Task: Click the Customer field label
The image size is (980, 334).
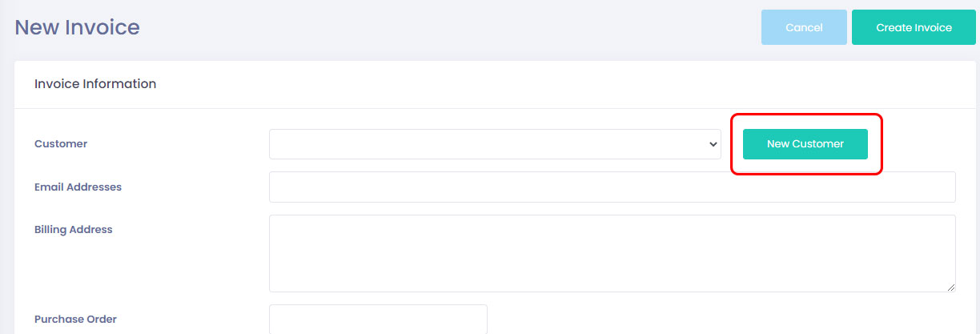Action: click(x=61, y=144)
